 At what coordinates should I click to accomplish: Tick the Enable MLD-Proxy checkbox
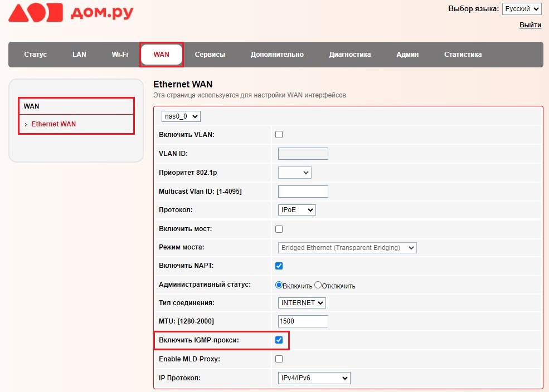pyautogui.click(x=279, y=359)
